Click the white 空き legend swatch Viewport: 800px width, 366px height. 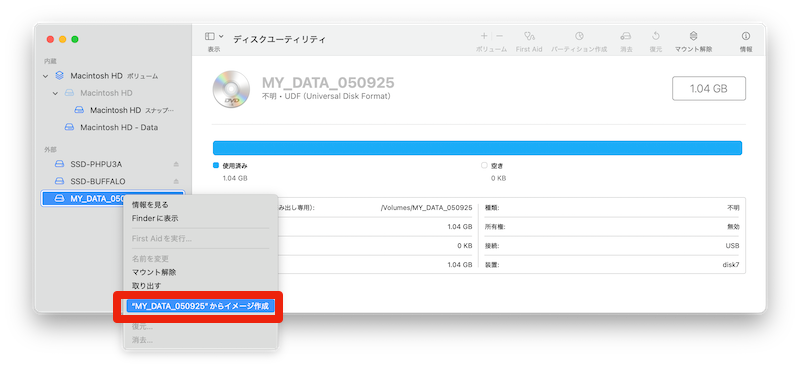484,166
